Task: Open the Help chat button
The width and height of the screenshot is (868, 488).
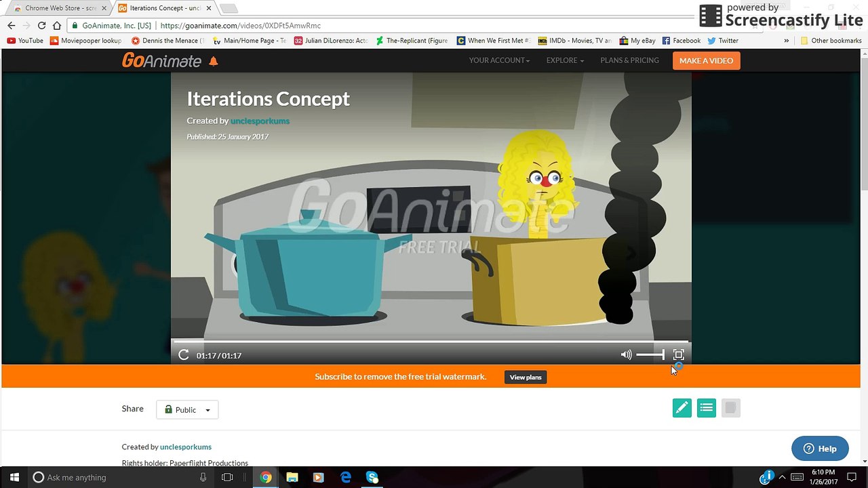Action: (820, 449)
